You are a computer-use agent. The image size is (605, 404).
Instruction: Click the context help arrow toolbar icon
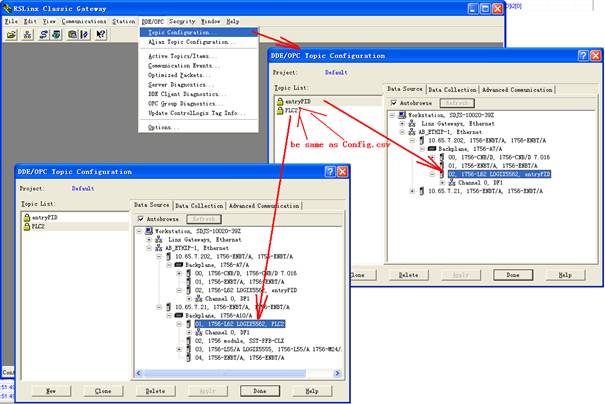click(x=101, y=34)
